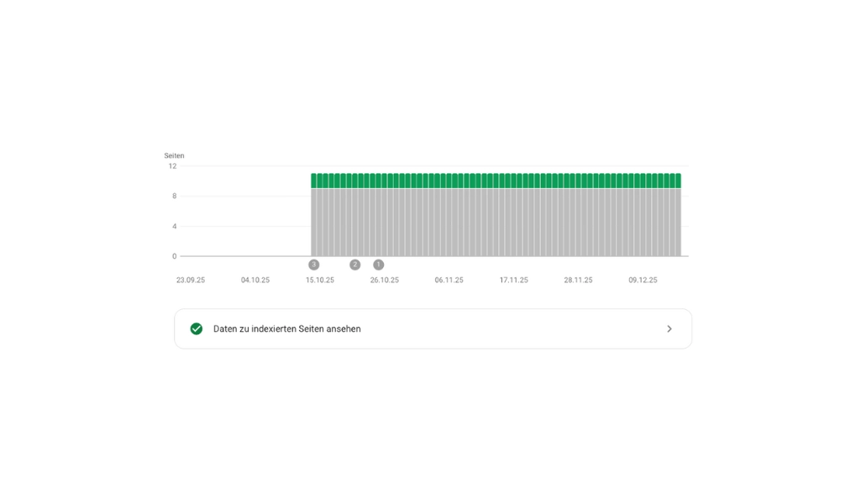Screen dimensions: 861x504
Task: Expand the indexed pages chevron arrow
Action: 669,328
